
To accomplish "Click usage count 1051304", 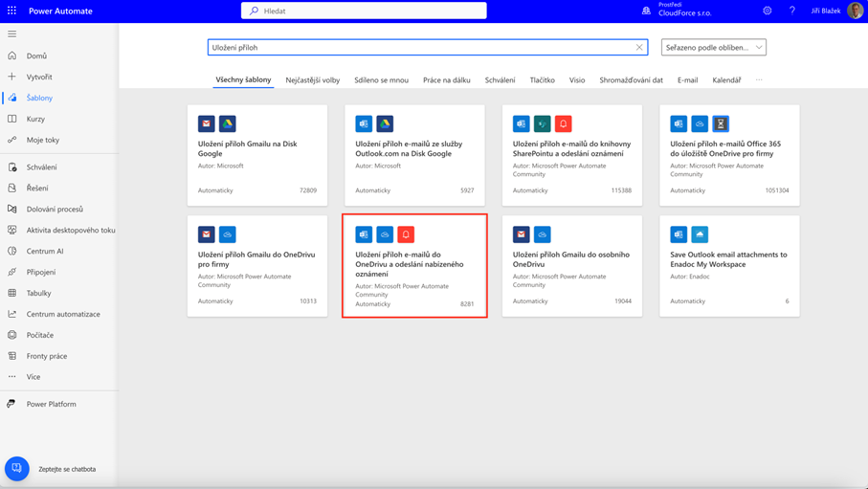I will pos(777,190).
